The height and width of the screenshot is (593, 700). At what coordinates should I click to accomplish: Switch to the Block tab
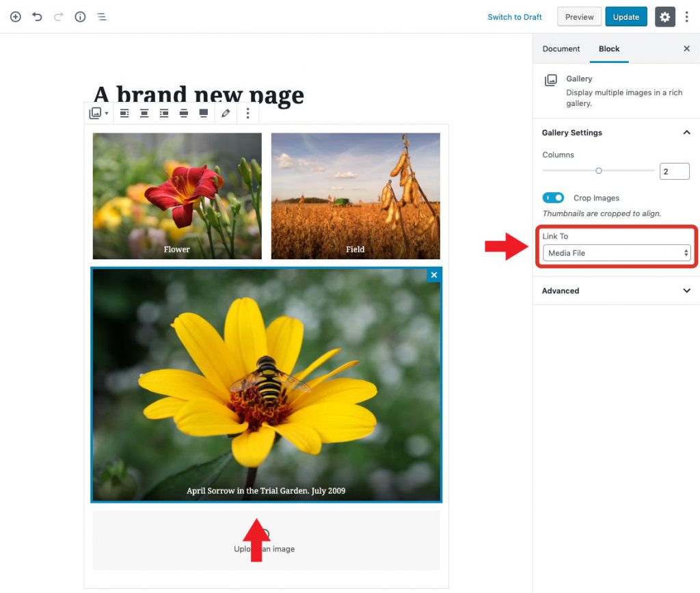click(x=609, y=49)
